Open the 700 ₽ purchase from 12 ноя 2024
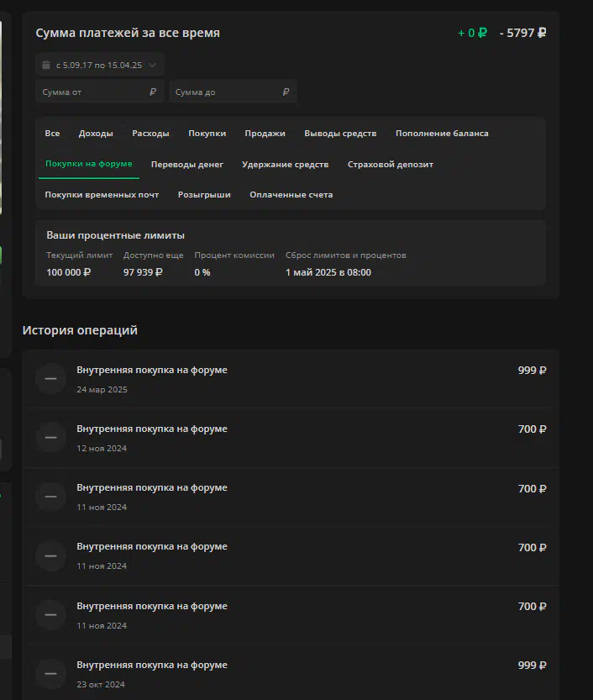Screen dimensions: 593x700 291,438
